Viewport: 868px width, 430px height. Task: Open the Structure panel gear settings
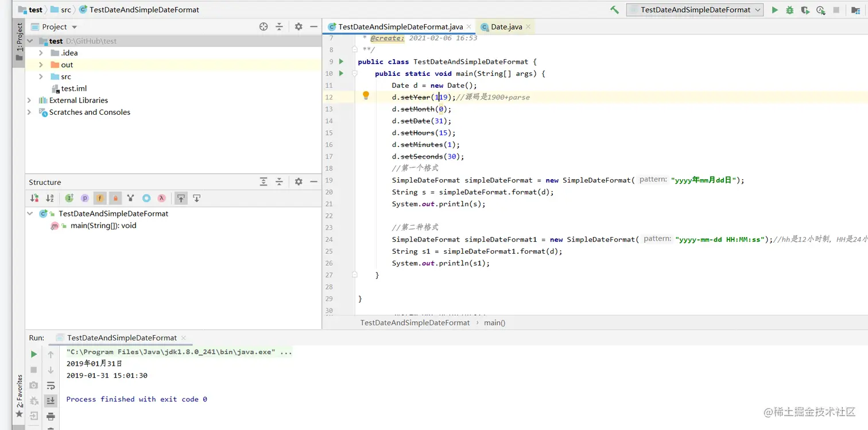299,182
